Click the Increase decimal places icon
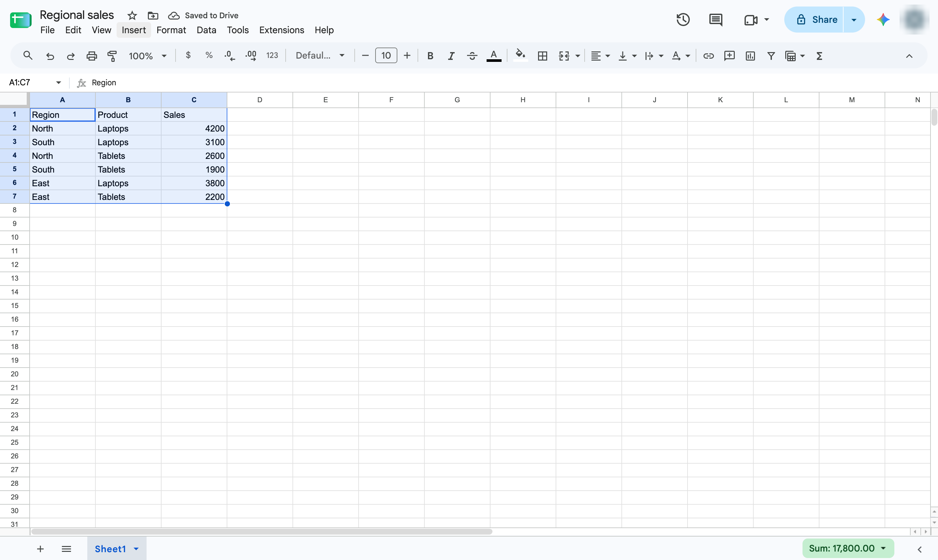Screen dimensions: 938x560 click(x=251, y=56)
